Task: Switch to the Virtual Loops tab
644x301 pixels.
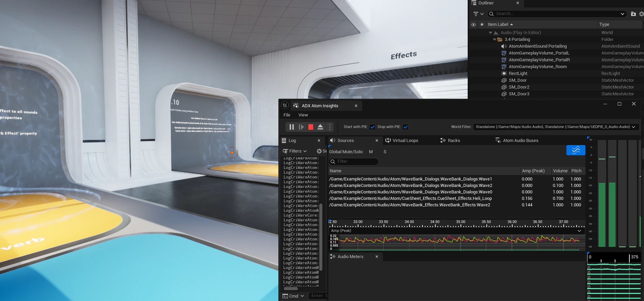Action: pos(402,141)
